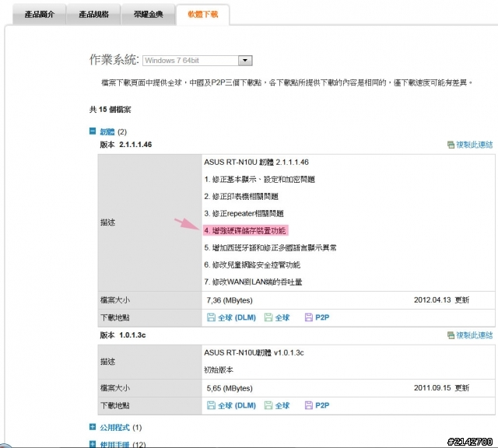Screen dimensions: 498x448
Task: Download 2.1.1.1.46 via 全球 (DLM) link
Action: (237, 317)
